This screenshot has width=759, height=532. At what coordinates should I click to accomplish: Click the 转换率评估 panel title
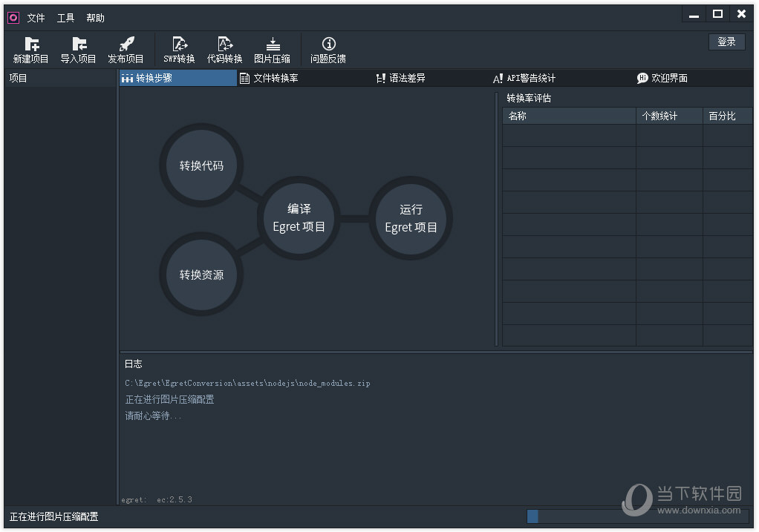point(529,98)
